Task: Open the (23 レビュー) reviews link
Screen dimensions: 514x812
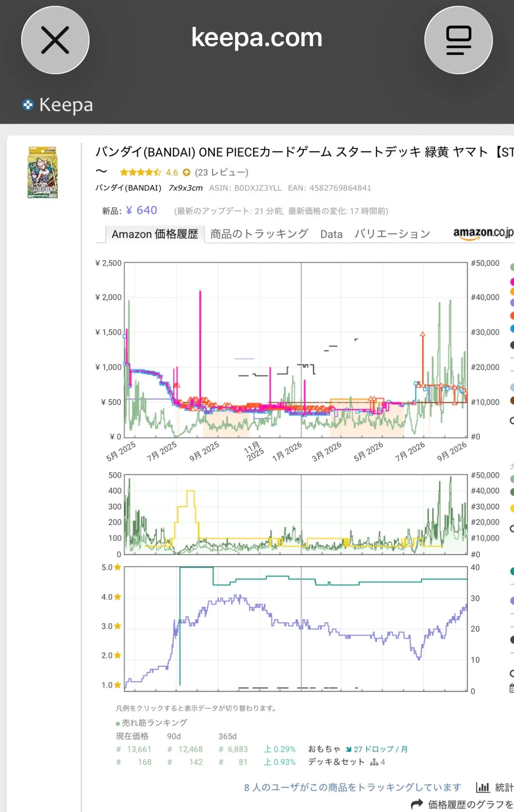Action: coord(221,172)
